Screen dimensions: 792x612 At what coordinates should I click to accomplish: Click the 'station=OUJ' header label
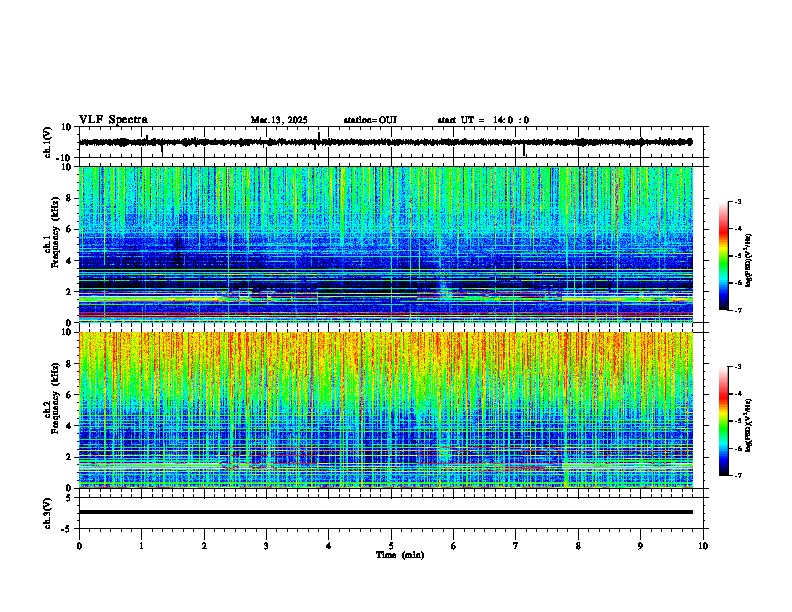coord(370,120)
